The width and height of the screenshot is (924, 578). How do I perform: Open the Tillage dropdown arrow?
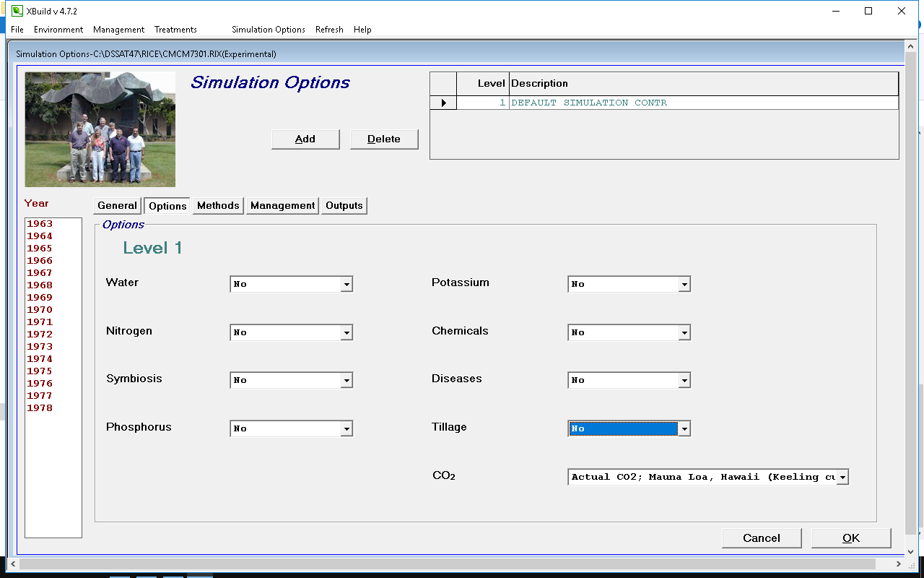point(684,429)
